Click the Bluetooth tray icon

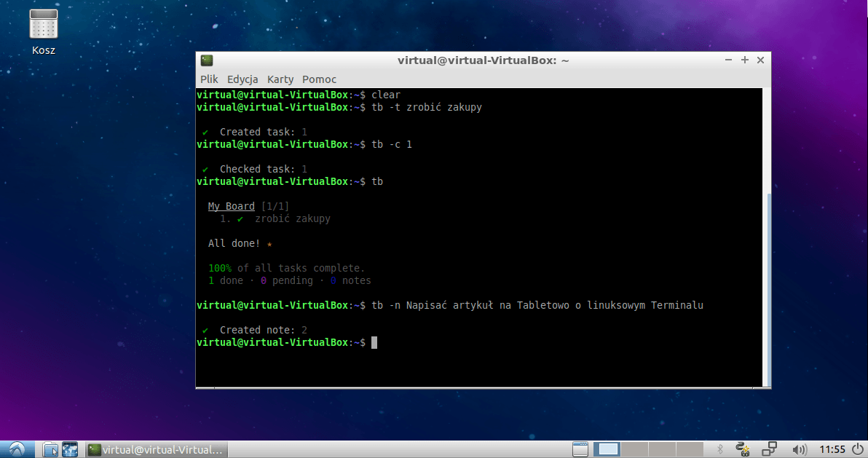(720, 449)
